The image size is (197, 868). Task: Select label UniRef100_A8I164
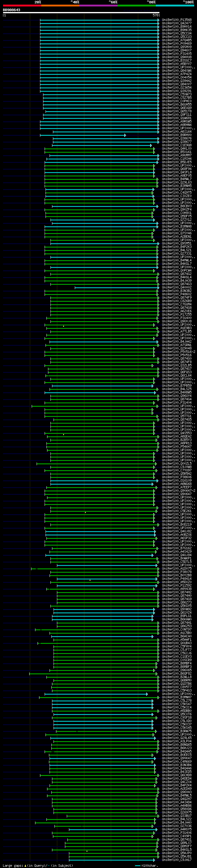[177, 132]
